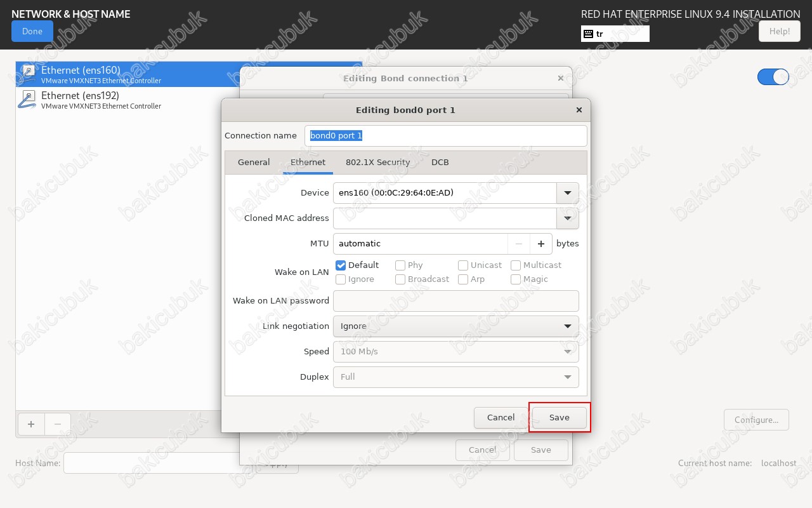812x508 pixels.
Task: Click the MTU automatic value field
Action: click(x=421, y=244)
